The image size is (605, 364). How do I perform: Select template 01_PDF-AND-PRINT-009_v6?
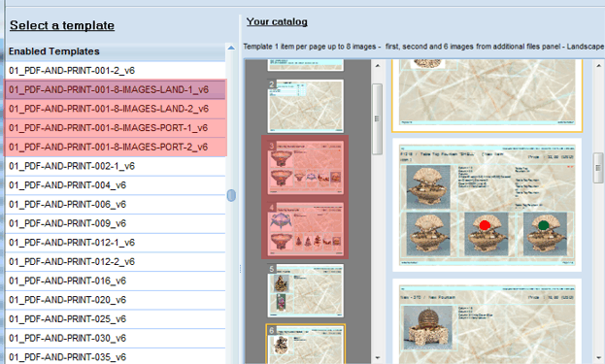point(116,223)
